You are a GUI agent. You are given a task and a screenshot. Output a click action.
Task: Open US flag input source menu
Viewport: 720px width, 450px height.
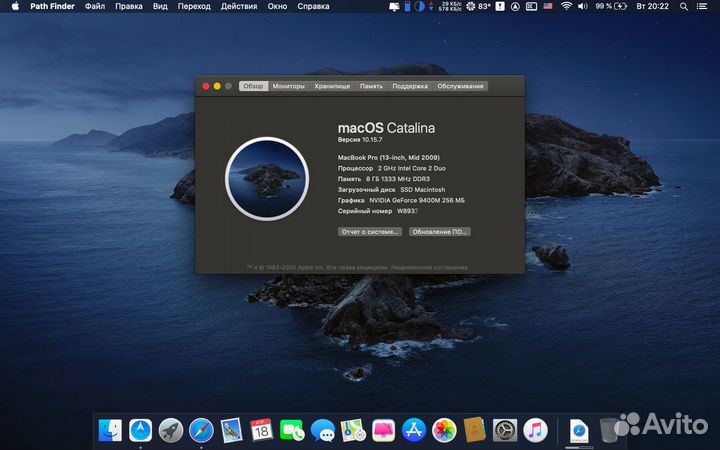[x=548, y=6]
